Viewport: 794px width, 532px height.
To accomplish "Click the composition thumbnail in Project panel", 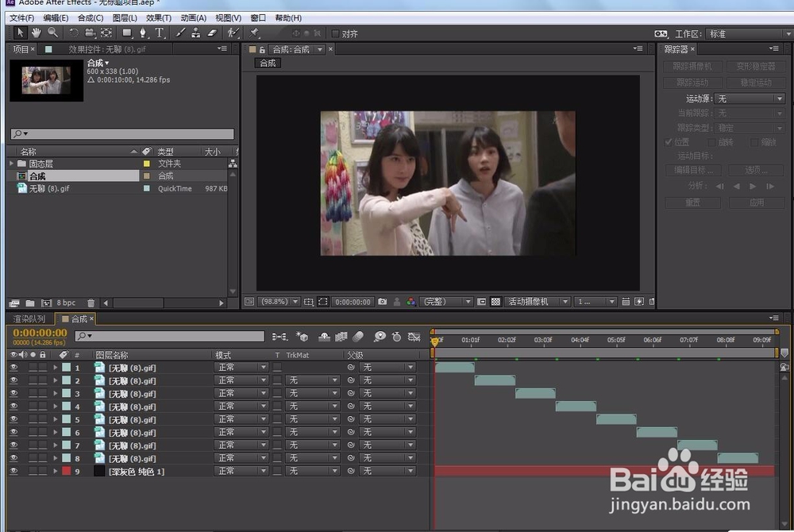I will 46,81.
